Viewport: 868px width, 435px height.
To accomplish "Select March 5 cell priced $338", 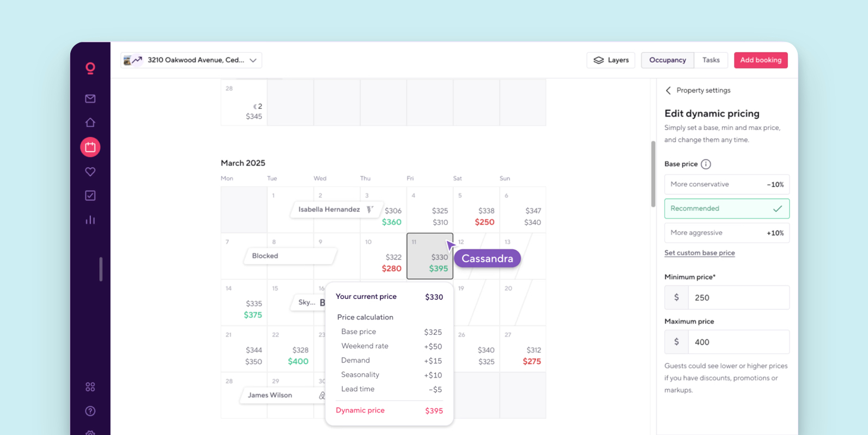I will pos(476,210).
